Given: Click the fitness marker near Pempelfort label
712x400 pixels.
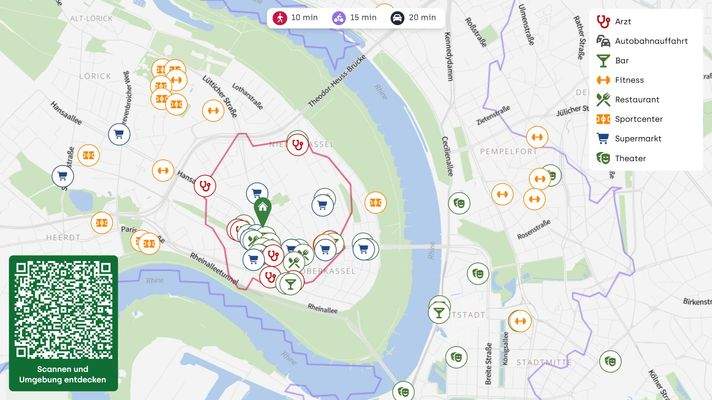Looking at the screenshot, I should [x=537, y=137].
